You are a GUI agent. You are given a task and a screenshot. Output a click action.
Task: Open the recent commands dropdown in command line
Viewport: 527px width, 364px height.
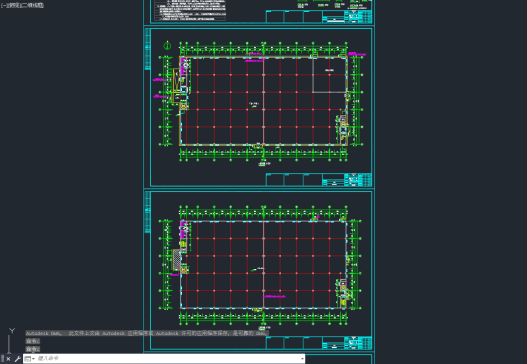coord(30,359)
